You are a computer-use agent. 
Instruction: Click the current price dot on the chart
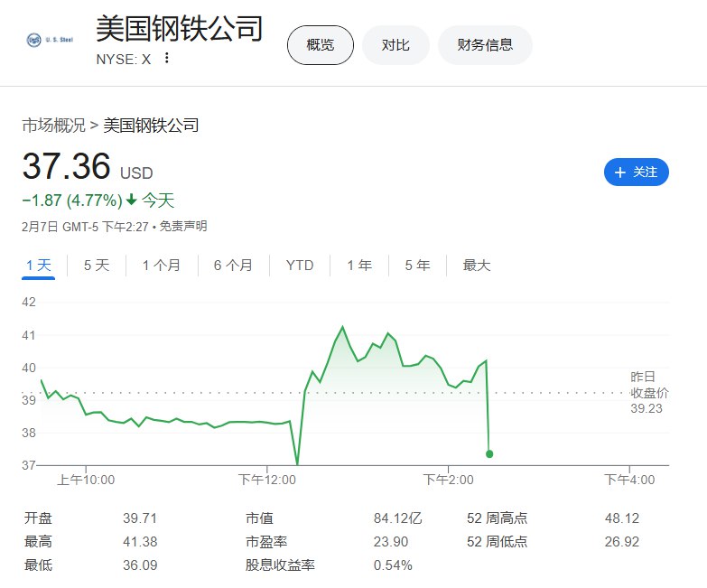[x=489, y=454]
